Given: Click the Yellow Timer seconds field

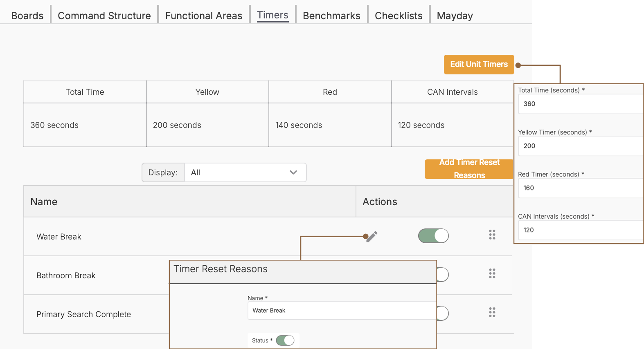Looking at the screenshot, I should (x=581, y=146).
